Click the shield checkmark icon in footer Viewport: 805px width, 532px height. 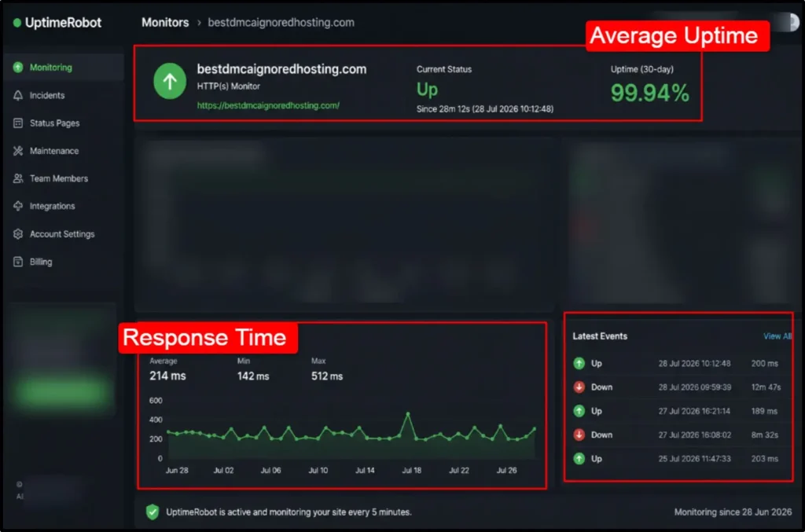click(x=153, y=512)
